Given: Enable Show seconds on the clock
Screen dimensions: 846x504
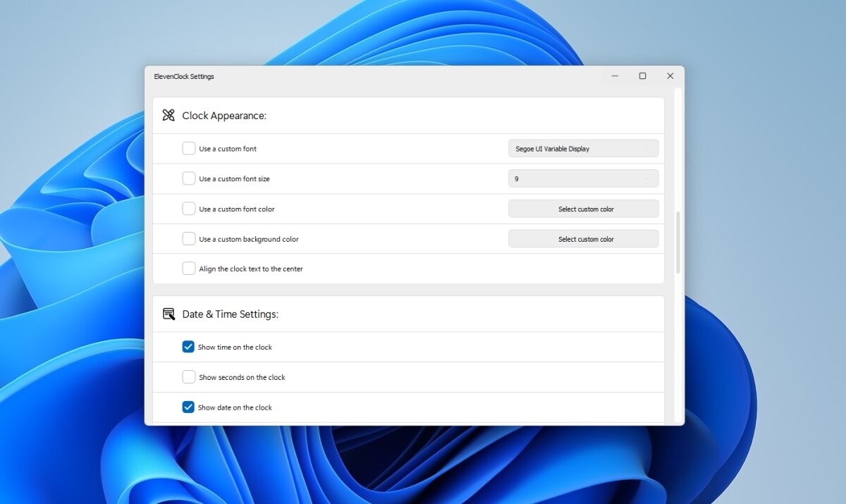Looking at the screenshot, I should [x=188, y=376].
